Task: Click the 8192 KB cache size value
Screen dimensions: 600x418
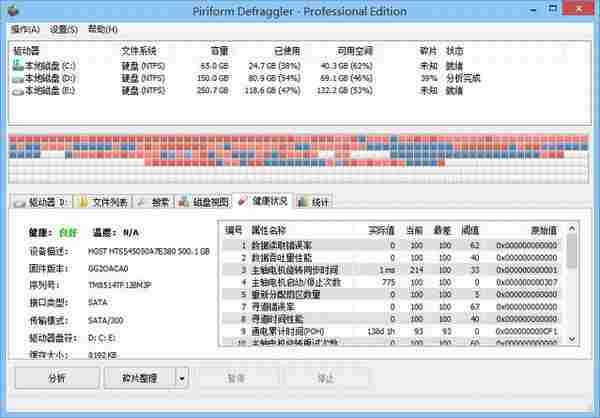Action: (x=103, y=355)
